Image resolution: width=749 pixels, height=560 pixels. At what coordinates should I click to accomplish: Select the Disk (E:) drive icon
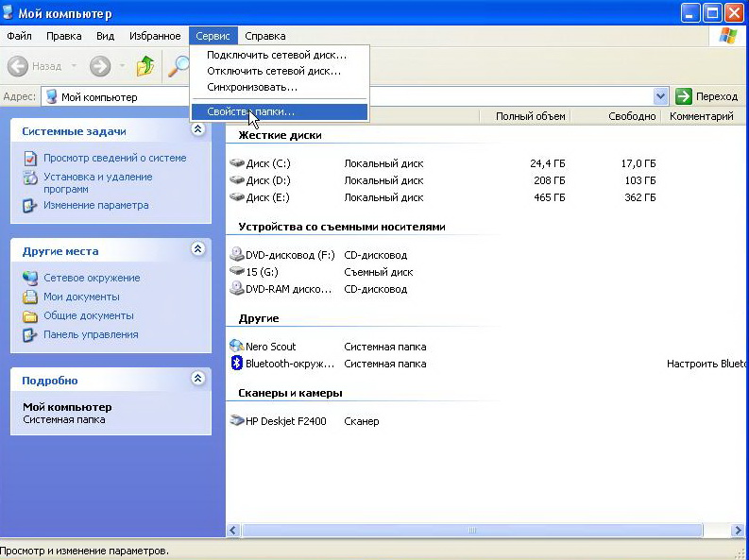[x=237, y=197]
